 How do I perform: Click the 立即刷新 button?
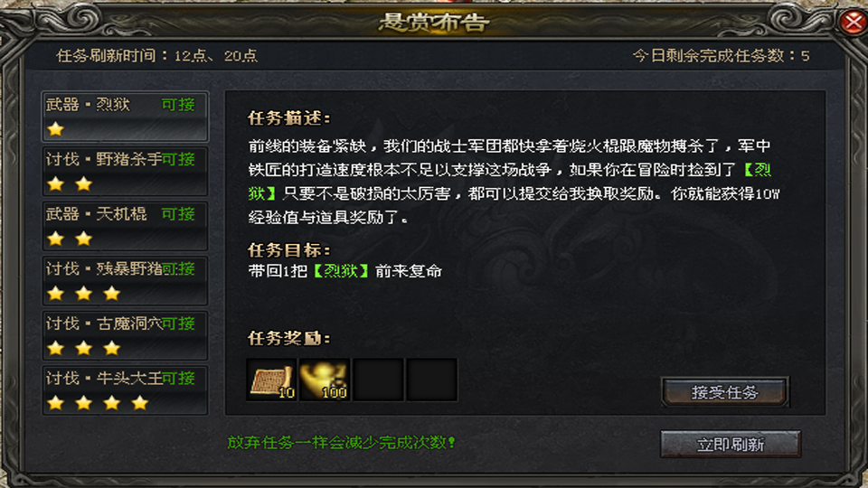click(x=731, y=445)
